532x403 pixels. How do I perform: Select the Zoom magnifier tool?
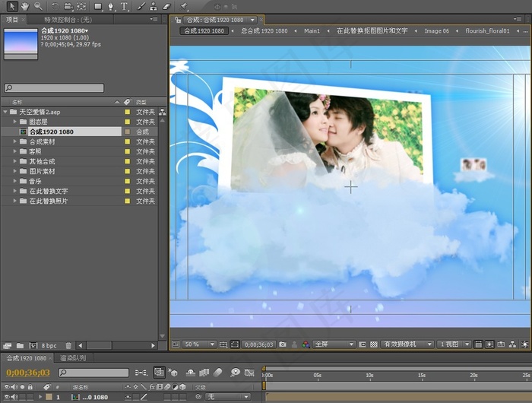(x=39, y=6)
